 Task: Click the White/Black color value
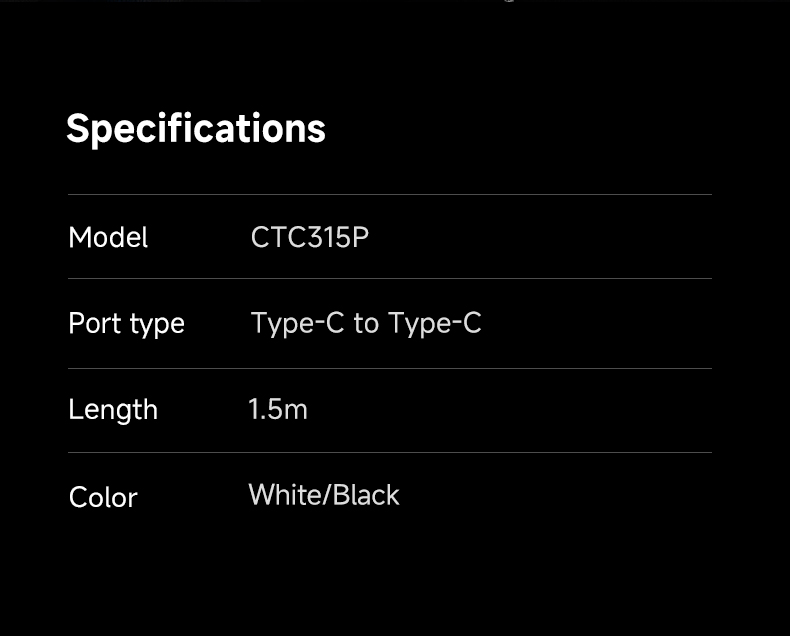(x=324, y=495)
